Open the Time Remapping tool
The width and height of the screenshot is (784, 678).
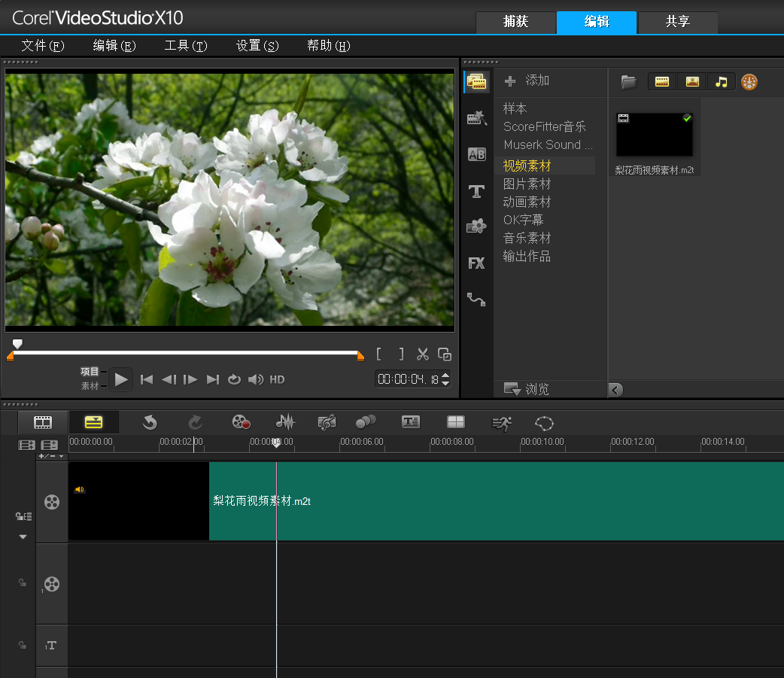[x=502, y=424]
